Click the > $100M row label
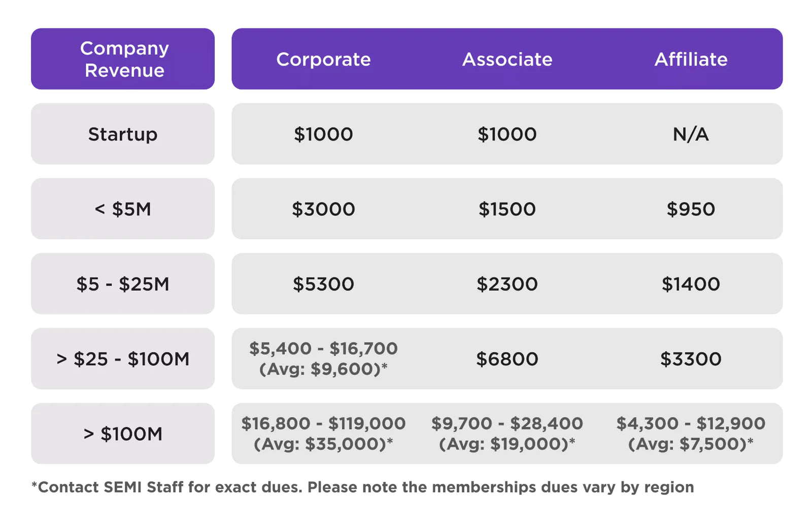Screen dimensions: 812x521 pyautogui.click(x=123, y=434)
